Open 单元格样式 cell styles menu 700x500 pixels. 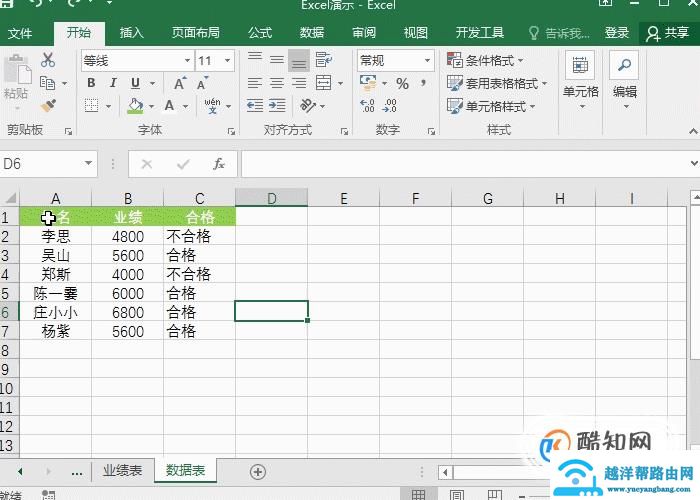tap(491, 106)
